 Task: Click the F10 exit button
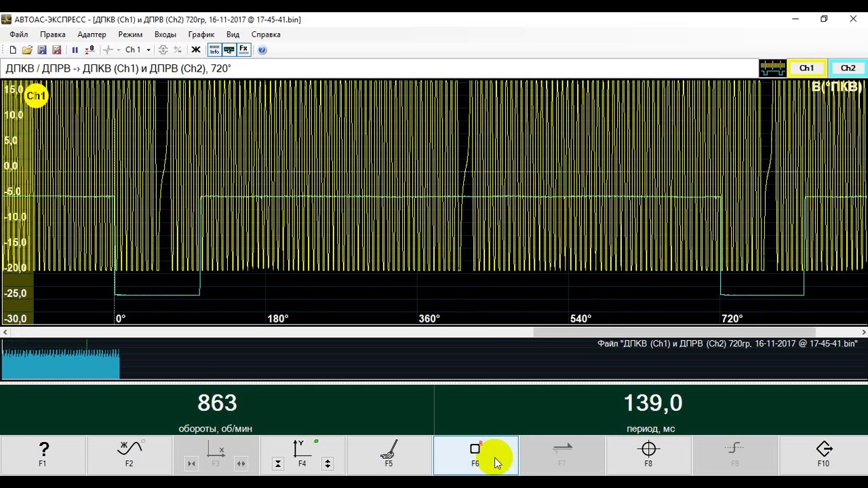coord(823,455)
